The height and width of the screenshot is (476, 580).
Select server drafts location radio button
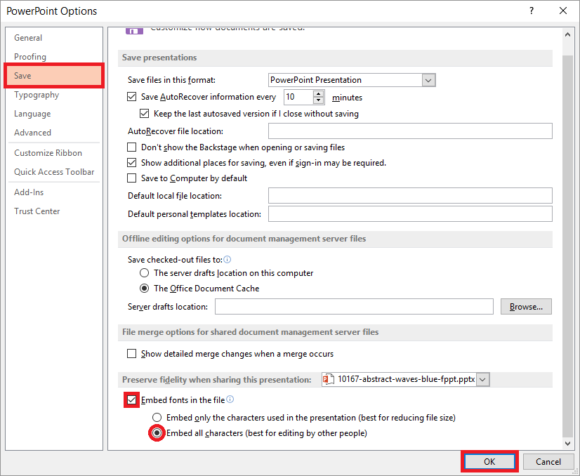[144, 273]
